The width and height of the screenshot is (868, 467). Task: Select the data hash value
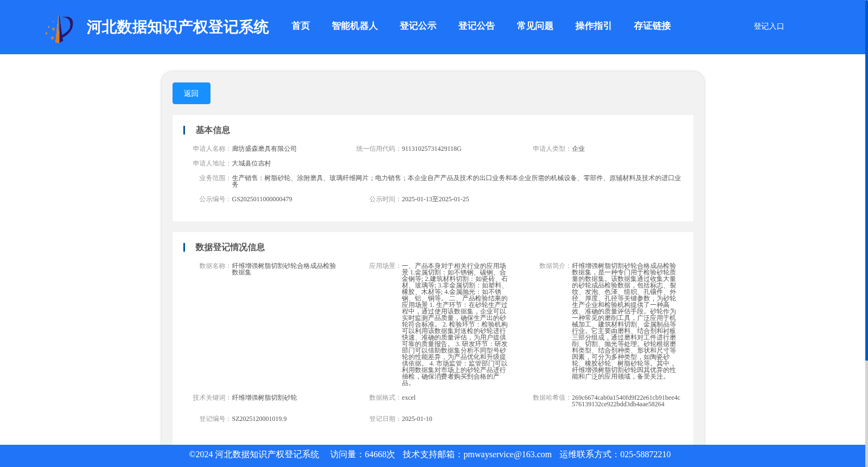coord(626,401)
